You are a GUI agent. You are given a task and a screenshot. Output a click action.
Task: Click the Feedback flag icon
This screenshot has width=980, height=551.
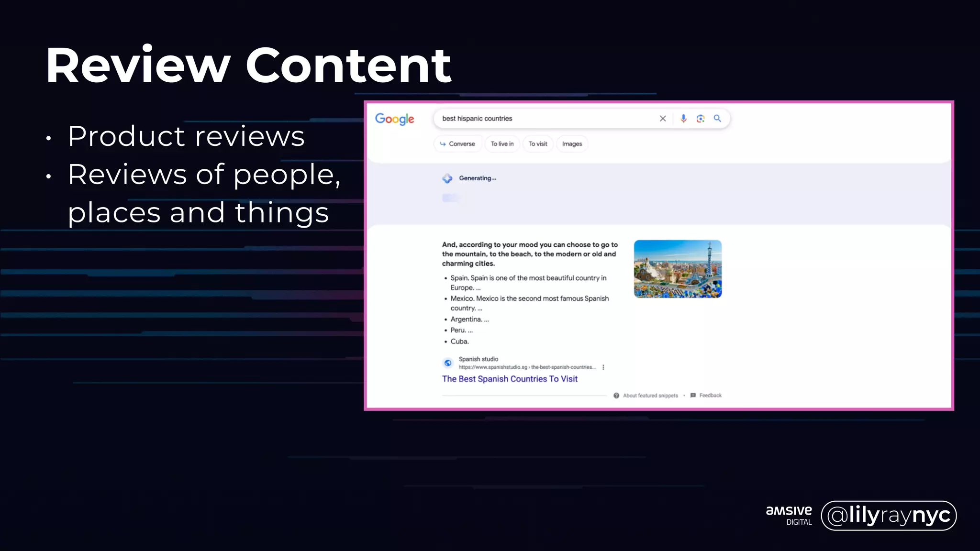tap(693, 396)
